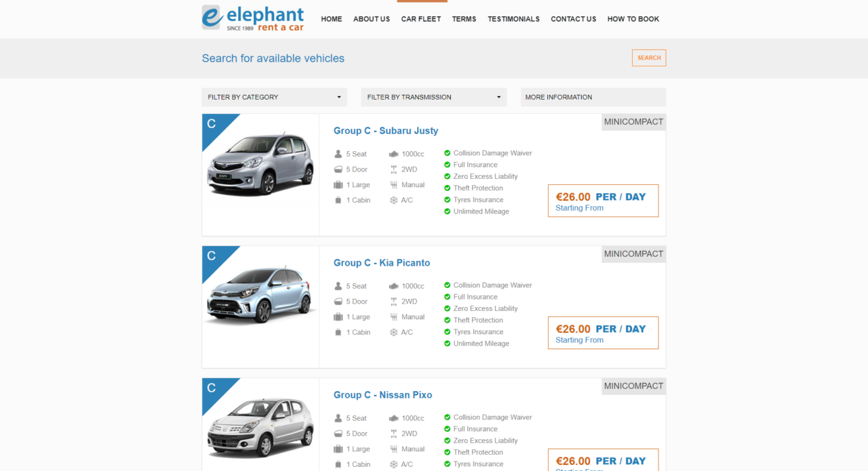868x471 pixels.
Task: Click the Elephant Rent a Car logo
Action: [x=253, y=18]
